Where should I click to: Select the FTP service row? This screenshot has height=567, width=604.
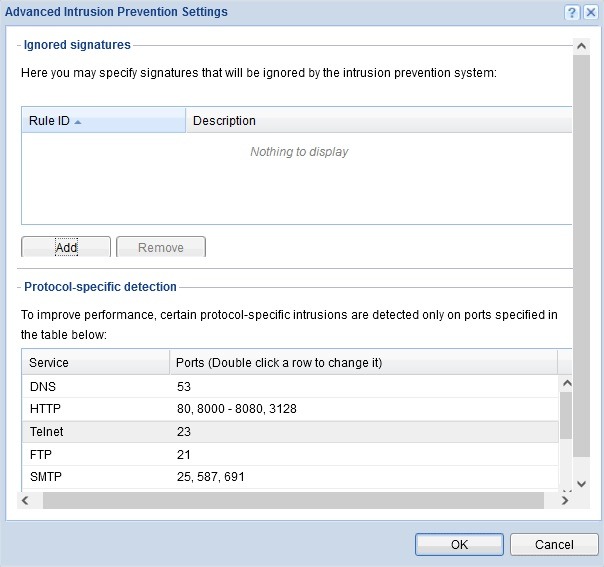click(x=289, y=454)
